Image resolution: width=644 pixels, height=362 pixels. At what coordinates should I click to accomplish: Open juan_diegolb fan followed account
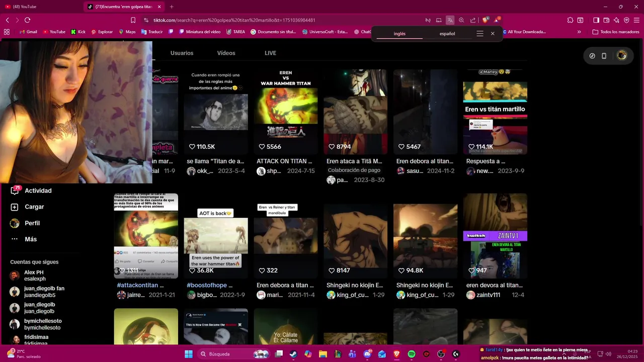point(37,292)
